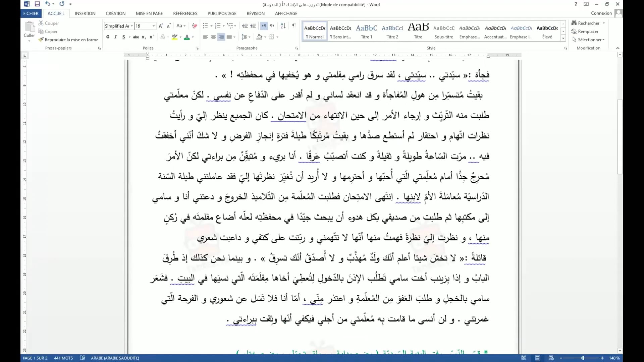Click the increase indent icon
Image resolution: width=644 pixels, height=362 pixels.
point(253,26)
